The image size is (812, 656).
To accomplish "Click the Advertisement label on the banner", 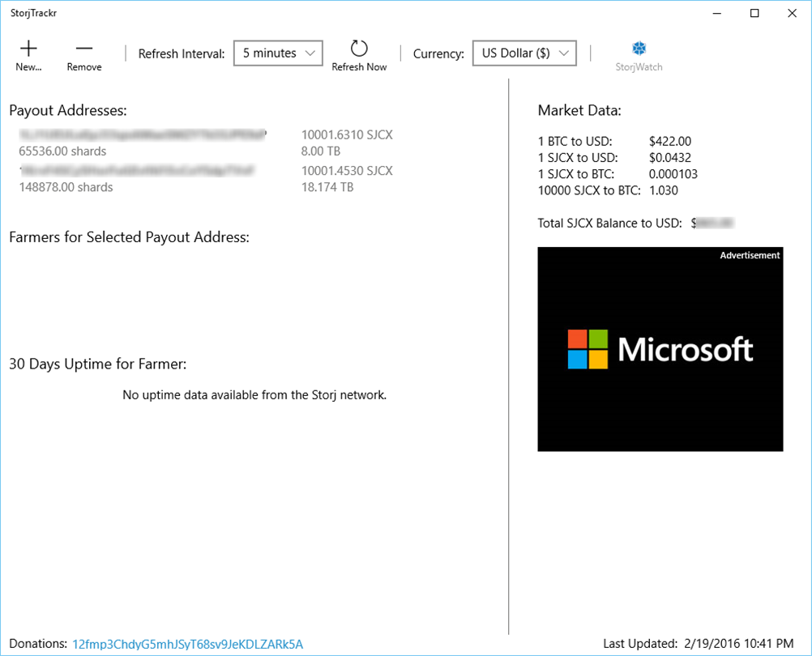I will [x=750, y=255].
